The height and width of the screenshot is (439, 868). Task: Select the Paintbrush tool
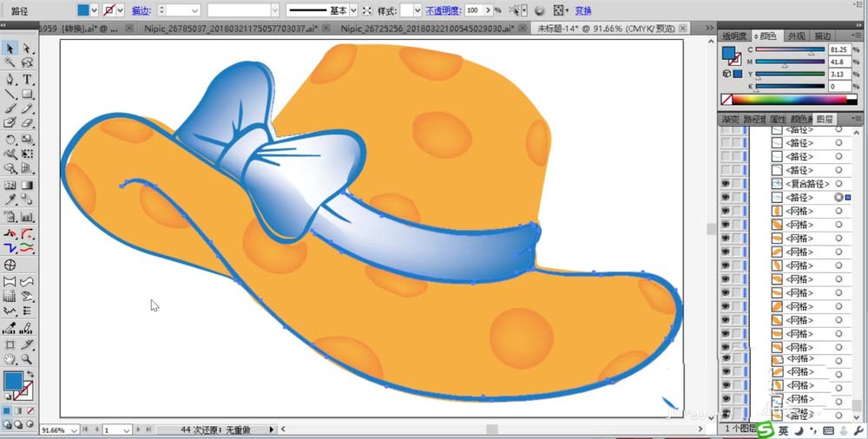pos(10,108)
